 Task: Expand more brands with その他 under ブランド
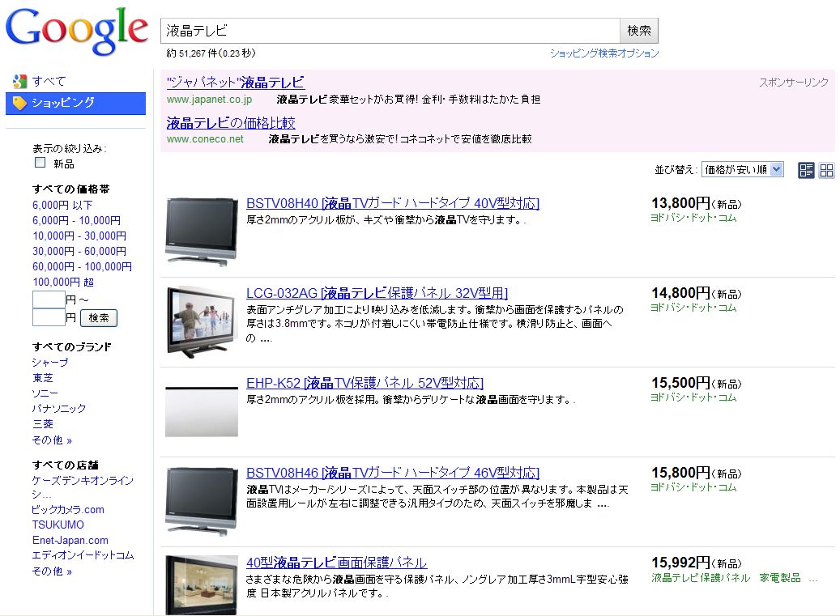pos(52,440)
